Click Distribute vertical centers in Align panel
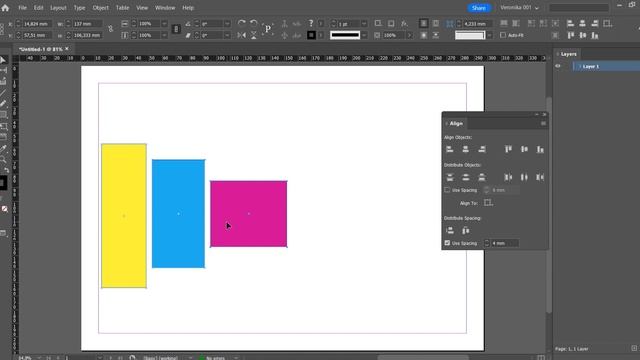Viewport: 640px width, 360px height. pos(466,177)
